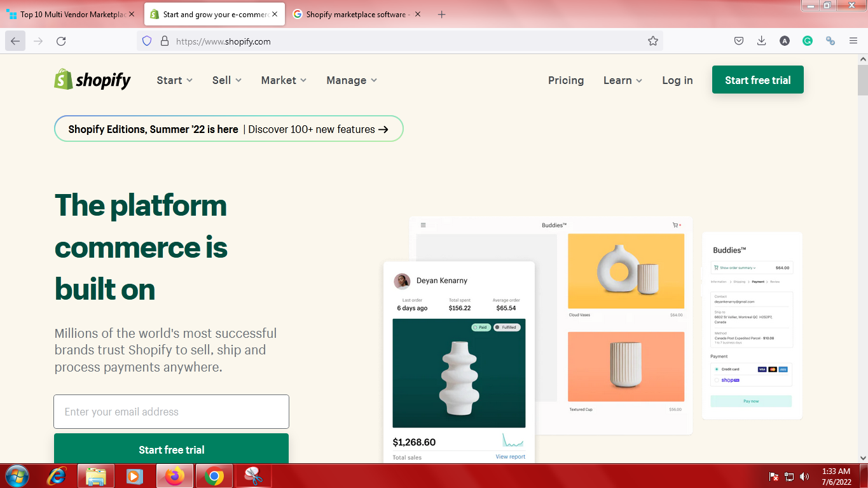This screenshot has width=868, height=488.
Task: Click the hamburger icon in Buddies preview
Action: [x=424, y=225]
